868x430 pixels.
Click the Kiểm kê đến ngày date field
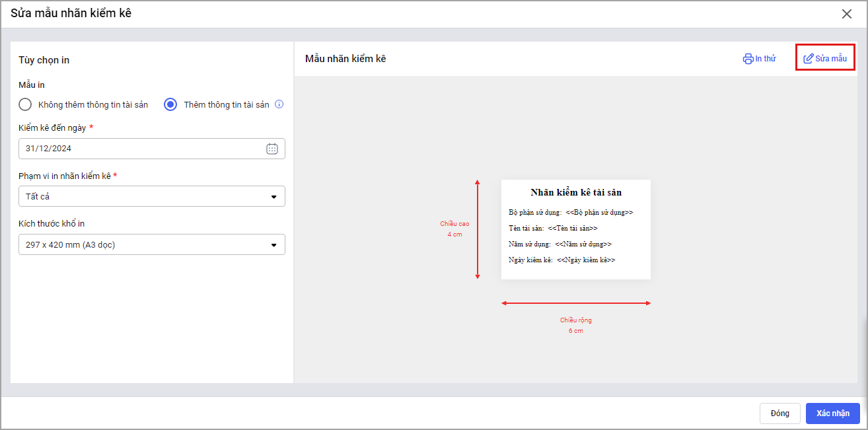point(142,149)
